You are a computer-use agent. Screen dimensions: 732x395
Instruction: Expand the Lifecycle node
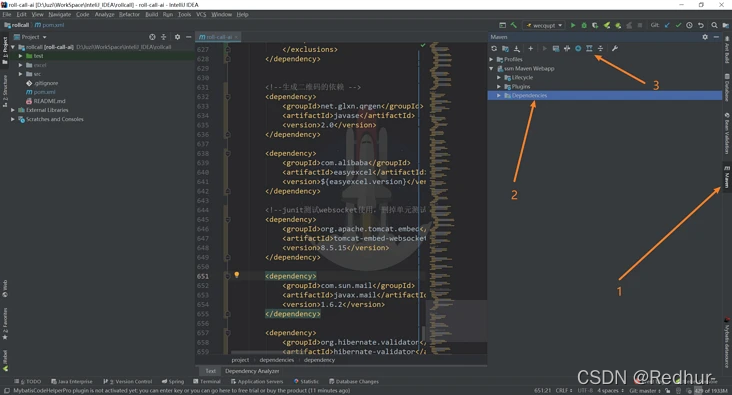499,78
